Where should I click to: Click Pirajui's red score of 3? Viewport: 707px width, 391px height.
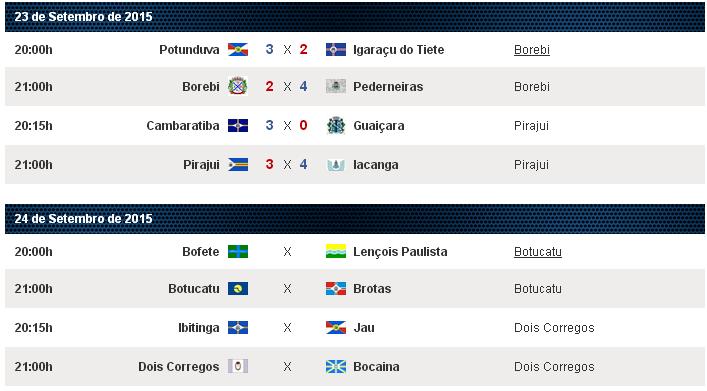click(x=269, y=164)
